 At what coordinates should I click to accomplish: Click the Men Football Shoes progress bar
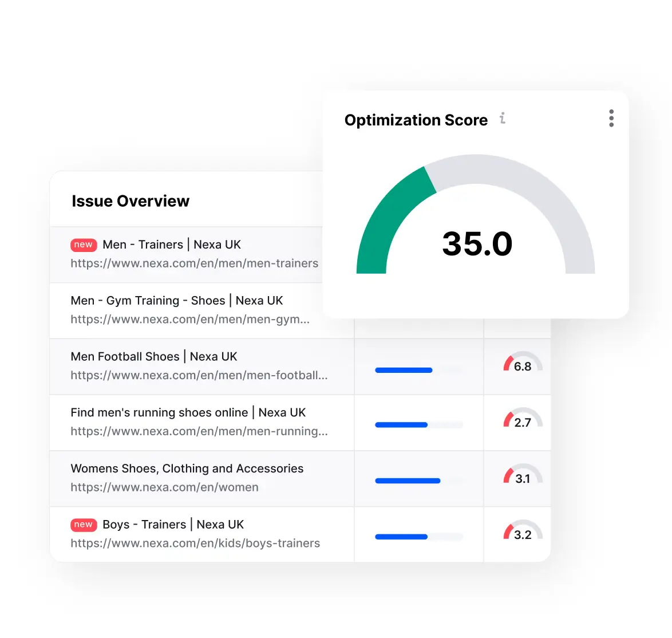click(x=418, y=371)
